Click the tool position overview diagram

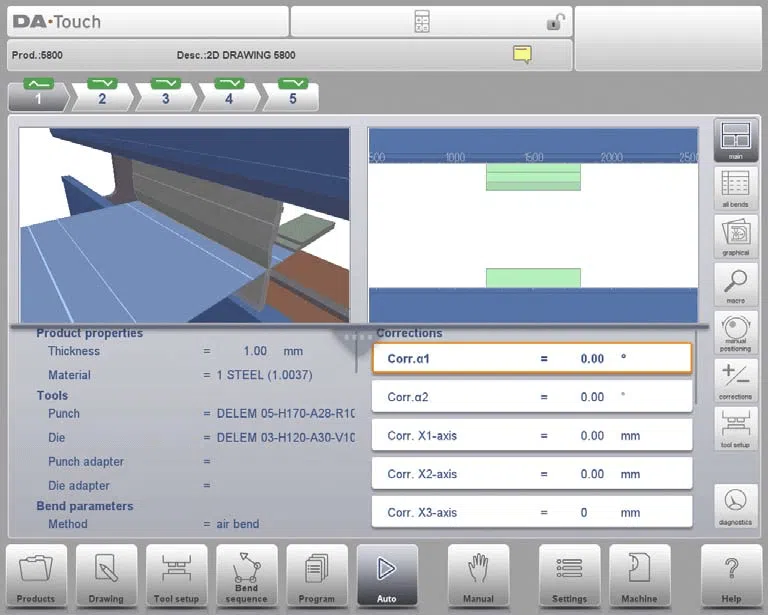click(x=533, y=225)
